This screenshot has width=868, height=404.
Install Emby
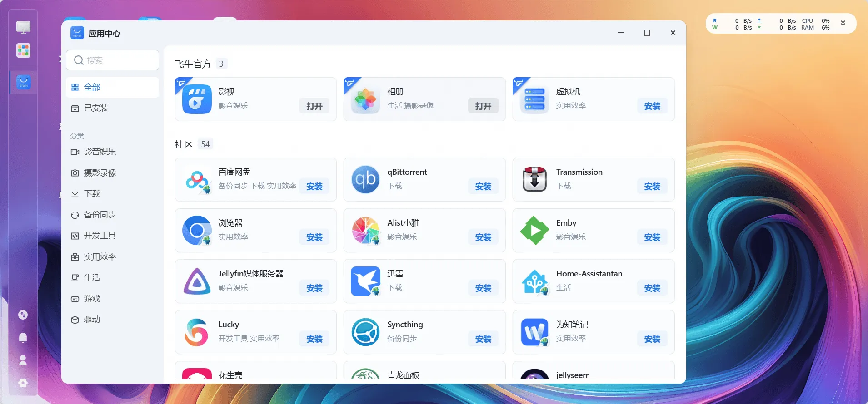[652, 237]
